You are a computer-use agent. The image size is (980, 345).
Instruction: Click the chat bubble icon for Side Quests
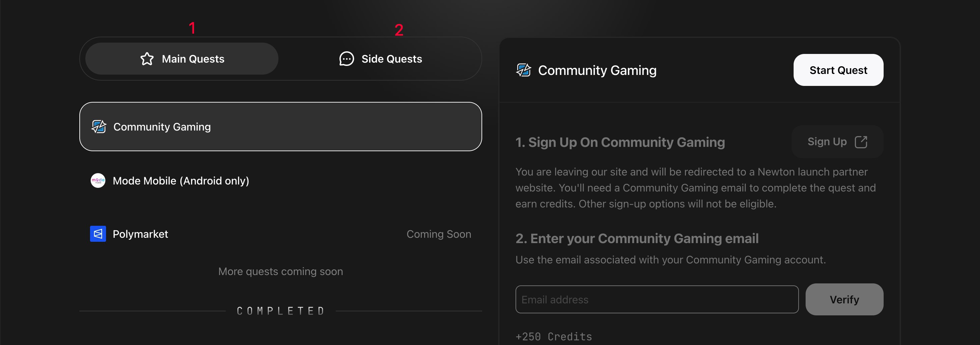[346, 59]
